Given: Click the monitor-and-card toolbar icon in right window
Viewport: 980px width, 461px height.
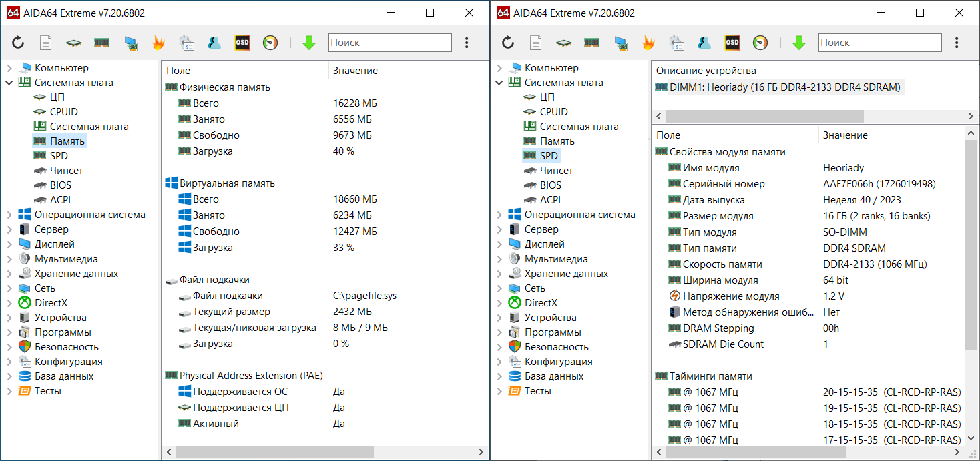Looking at the screenshot, I should click(620, 43).
